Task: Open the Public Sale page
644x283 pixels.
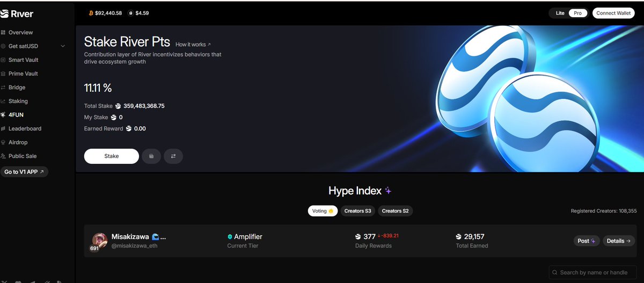Action: pos(23,156)
